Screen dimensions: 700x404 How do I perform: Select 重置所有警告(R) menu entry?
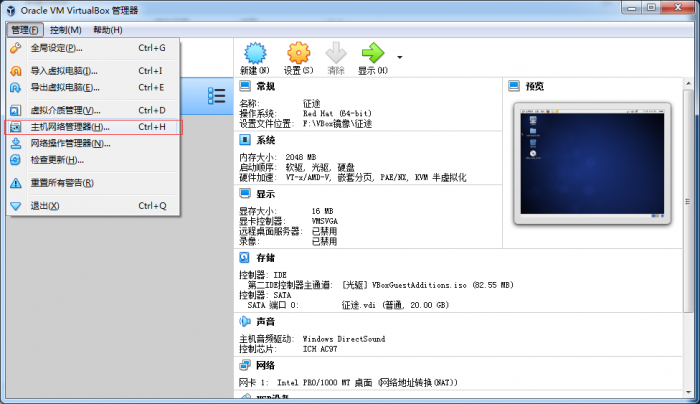click(93, 183)
